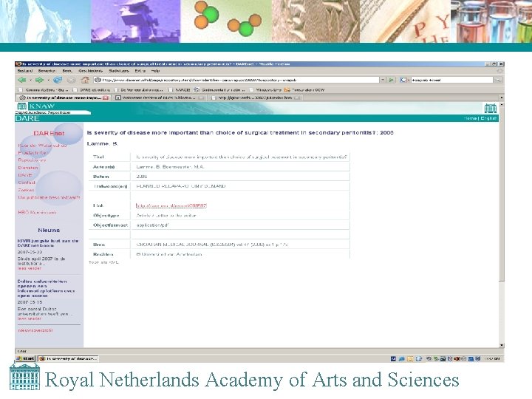This screenshot has width=532, height=399.
Task: Close the active 'Is severity of disease' tab
Action: tap(106, 98)
